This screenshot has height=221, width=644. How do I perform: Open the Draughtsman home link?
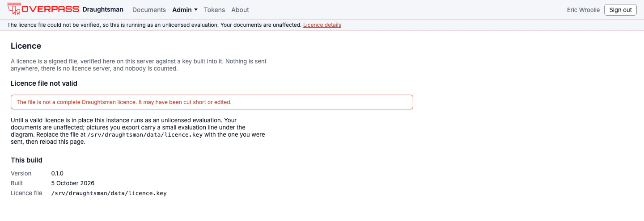pyautogui.click(x=103, y=9)
